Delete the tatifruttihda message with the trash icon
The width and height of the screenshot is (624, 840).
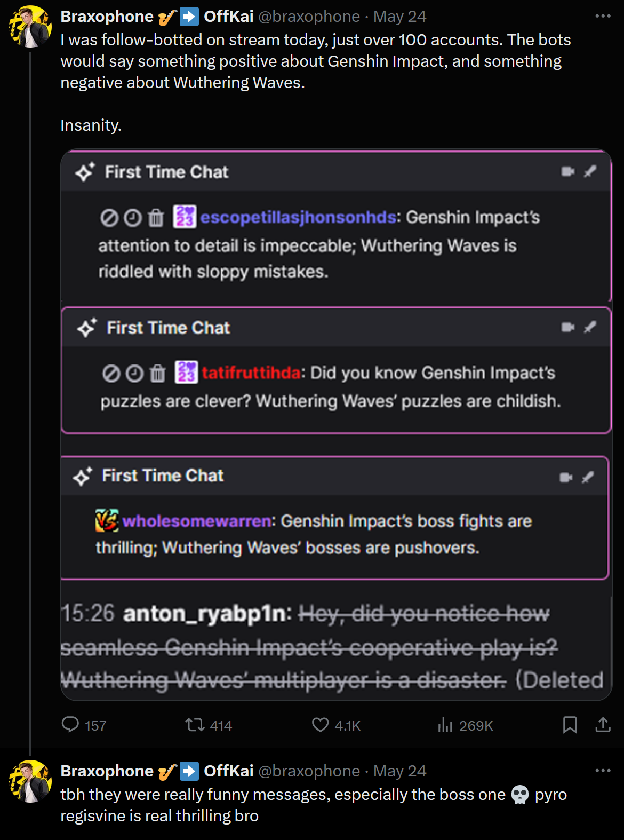click(x=158, y=374)
